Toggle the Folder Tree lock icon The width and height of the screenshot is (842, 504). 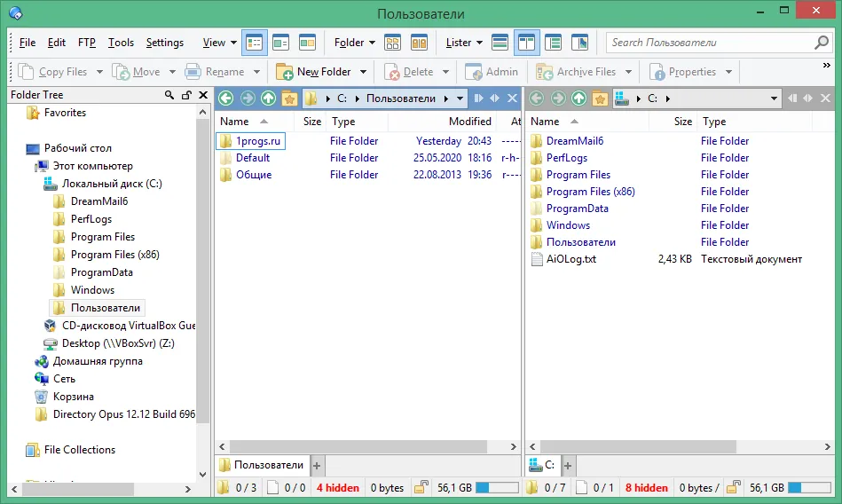click(186, 95)
